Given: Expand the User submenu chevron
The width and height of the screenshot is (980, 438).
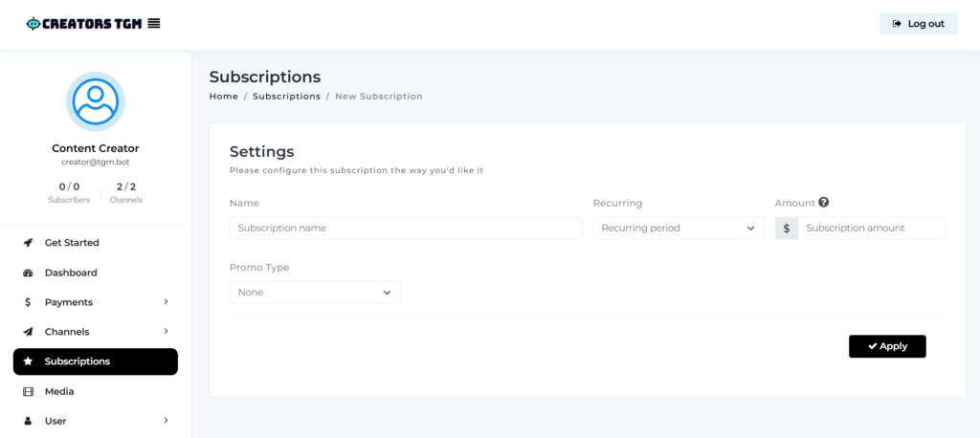Looking at the screenshot, I should click(166, 421).
